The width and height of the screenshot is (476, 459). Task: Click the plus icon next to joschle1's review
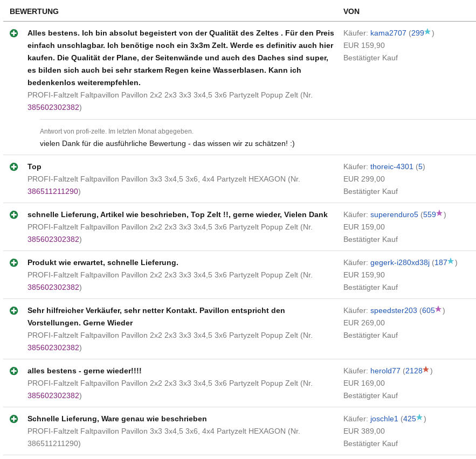click(13, 419)
